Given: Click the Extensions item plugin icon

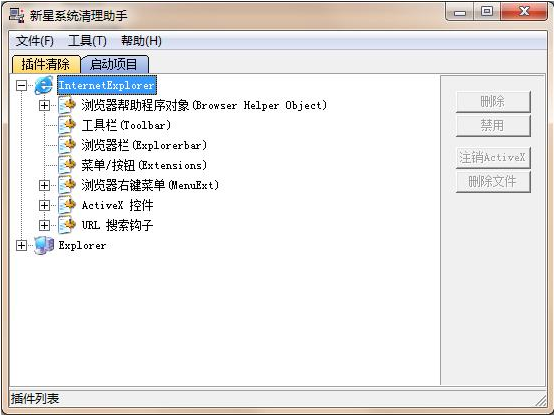Looking at the screenshot, I should point(67,165).
